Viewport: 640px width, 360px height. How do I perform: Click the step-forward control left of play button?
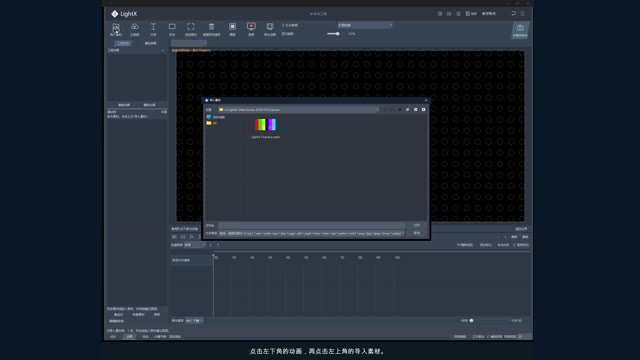(x=183, y=237)
